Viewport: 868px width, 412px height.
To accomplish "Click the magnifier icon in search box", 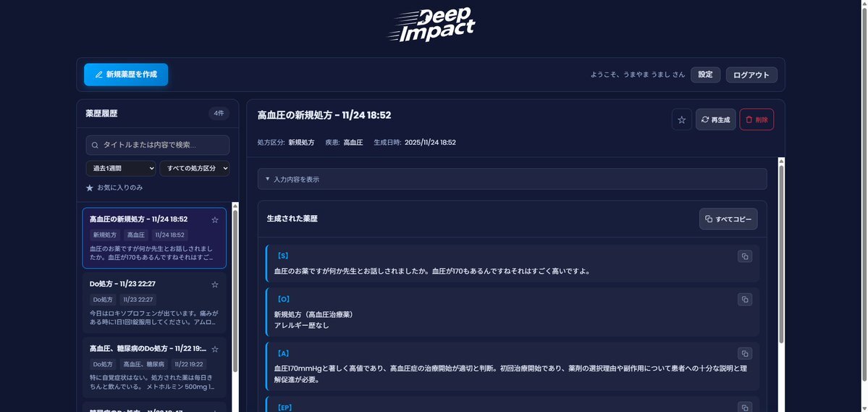I will coord(96,145).
